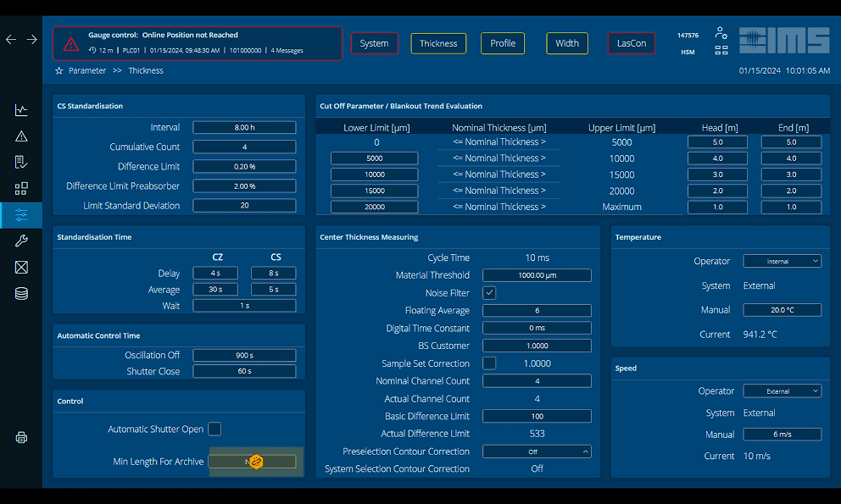Navigate back with the left arrow
841x504 pixels.
point(11,40)
